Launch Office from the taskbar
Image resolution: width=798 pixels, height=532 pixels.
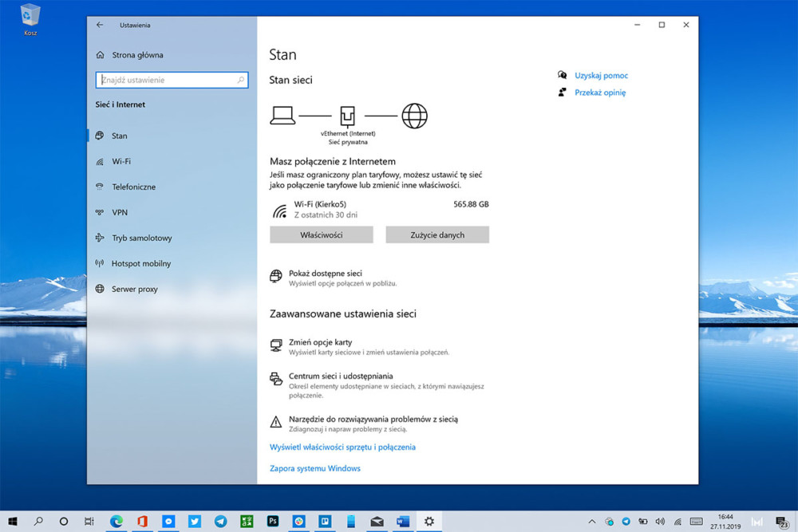tap(143, 522)
